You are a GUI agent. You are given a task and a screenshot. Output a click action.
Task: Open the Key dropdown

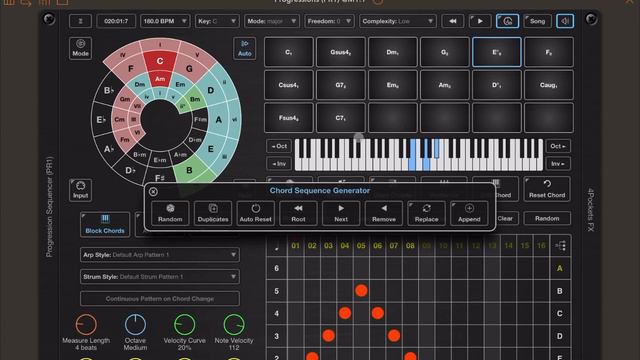point(217,21)
